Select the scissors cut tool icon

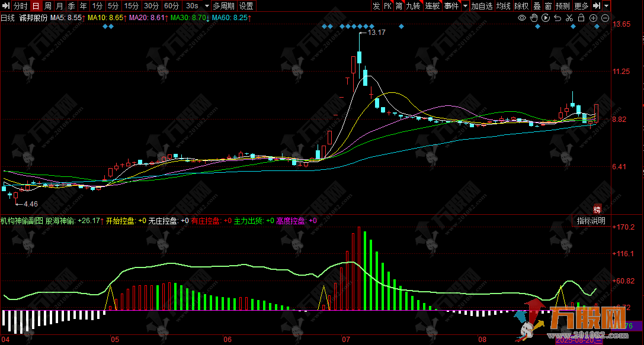click(x=569, y=18)
